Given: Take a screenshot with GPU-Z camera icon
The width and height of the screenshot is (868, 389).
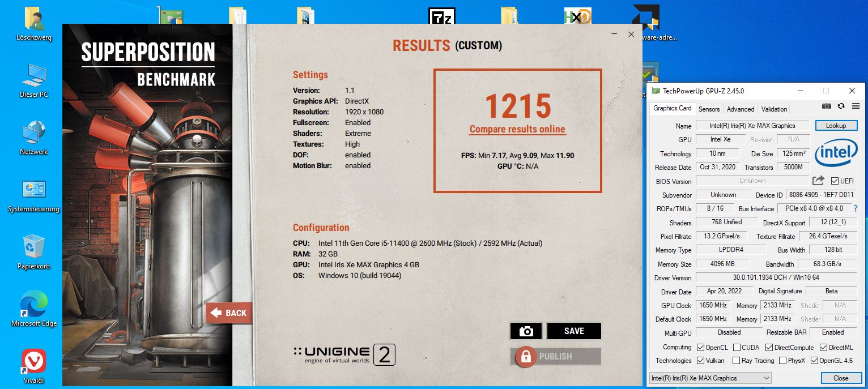Looking at the screenshot, I should (x=827, y=106).
